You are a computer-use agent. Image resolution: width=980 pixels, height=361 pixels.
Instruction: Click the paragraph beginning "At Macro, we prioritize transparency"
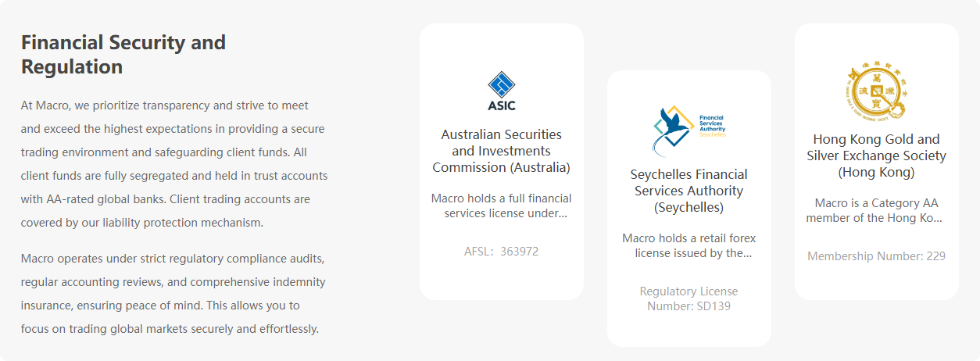pos(174,163)
